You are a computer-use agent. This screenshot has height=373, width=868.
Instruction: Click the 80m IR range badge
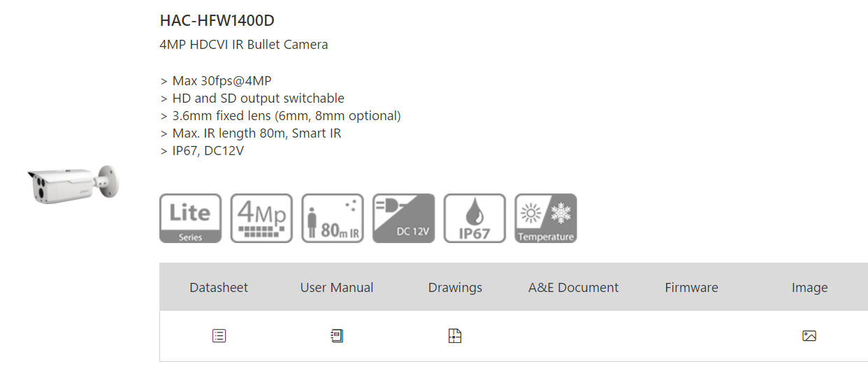(333, 219)
